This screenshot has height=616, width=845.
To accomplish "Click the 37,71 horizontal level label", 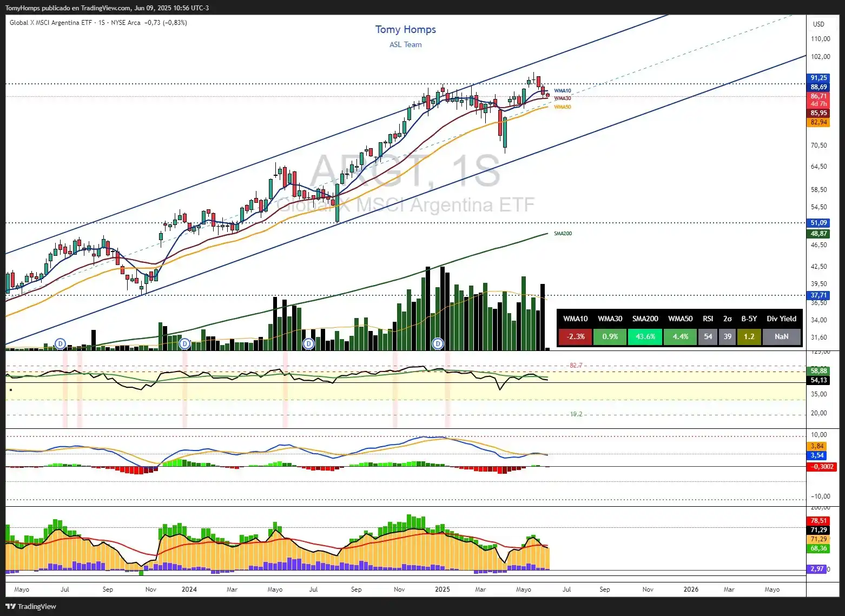I will [x=818, y=295].
